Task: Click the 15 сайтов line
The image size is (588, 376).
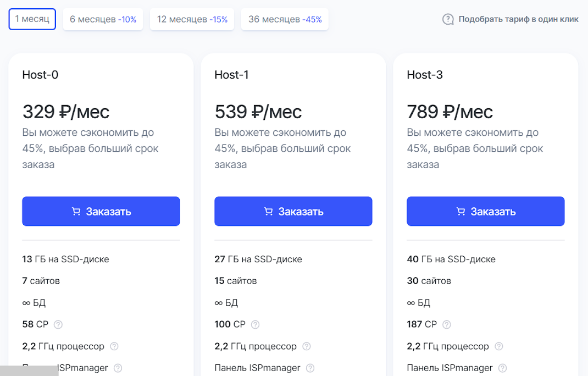Action: [236, 281]
